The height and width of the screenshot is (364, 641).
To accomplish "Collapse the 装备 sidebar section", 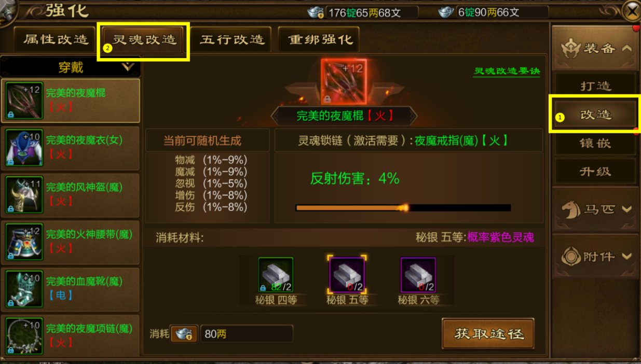I will [594, 48].
